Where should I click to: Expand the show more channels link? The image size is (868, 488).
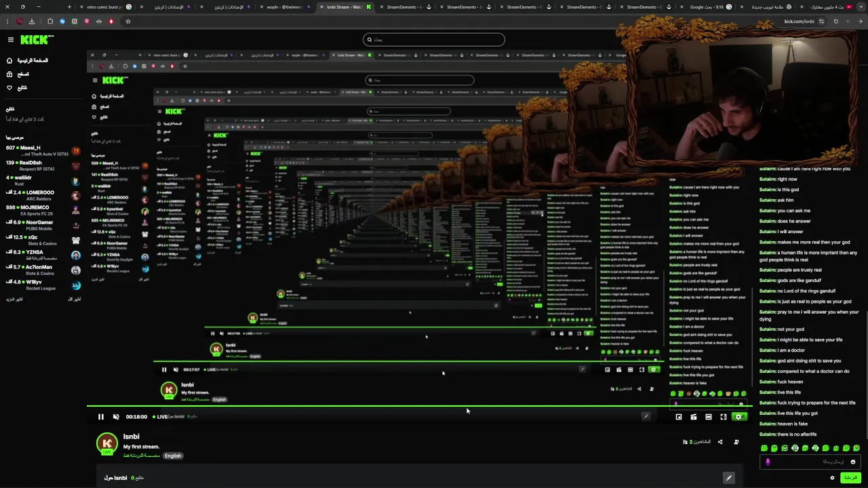[14, 299]
